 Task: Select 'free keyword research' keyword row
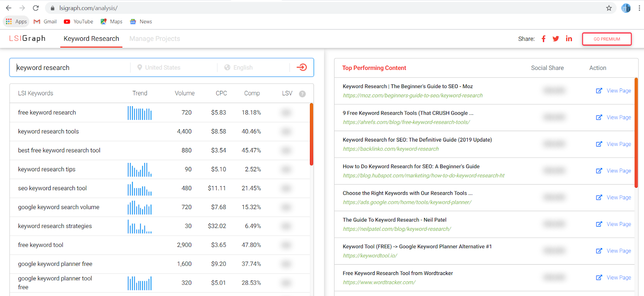click(x=160, y=113)
